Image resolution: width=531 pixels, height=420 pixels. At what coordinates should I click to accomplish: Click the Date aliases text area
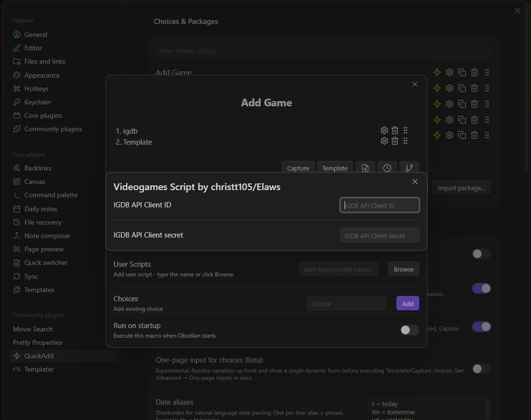pos(429,409)
